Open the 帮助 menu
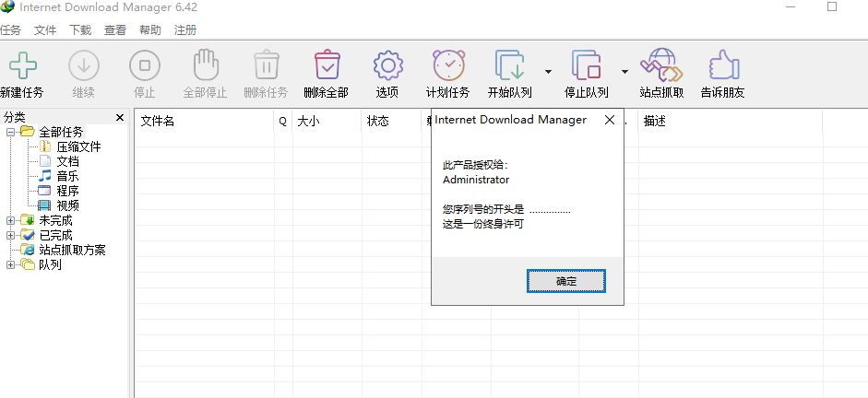Screen dimensions: 868x398 (x=150, y=29)
